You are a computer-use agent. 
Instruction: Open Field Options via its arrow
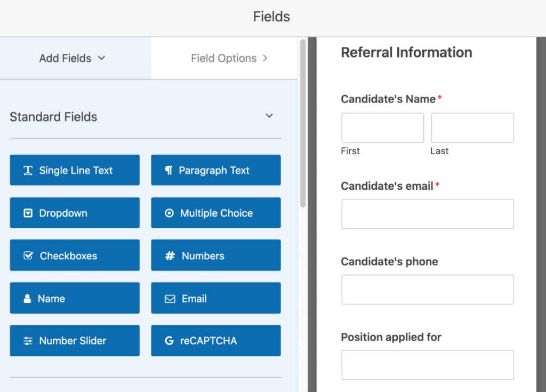click(265, 58)
